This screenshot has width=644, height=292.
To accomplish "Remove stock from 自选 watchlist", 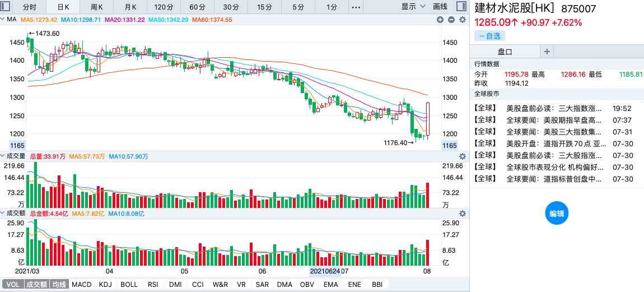I will [x=489, y=36].
